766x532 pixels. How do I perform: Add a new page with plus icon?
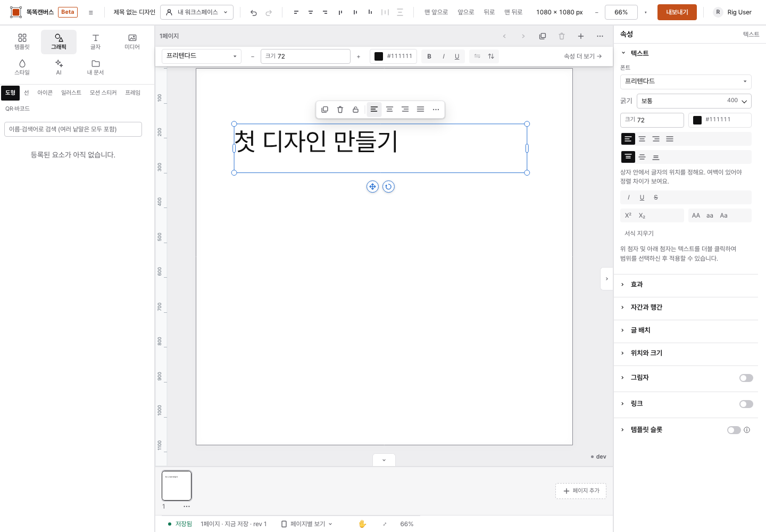pos(581,36)
